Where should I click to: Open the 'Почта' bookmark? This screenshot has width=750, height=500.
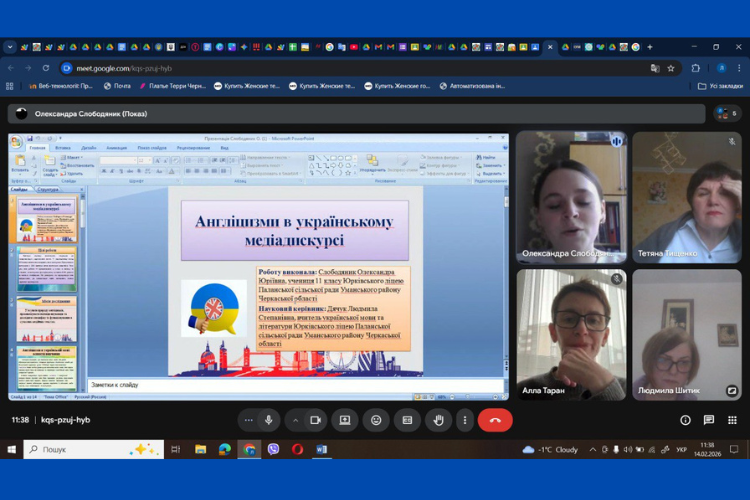point(117,86)
